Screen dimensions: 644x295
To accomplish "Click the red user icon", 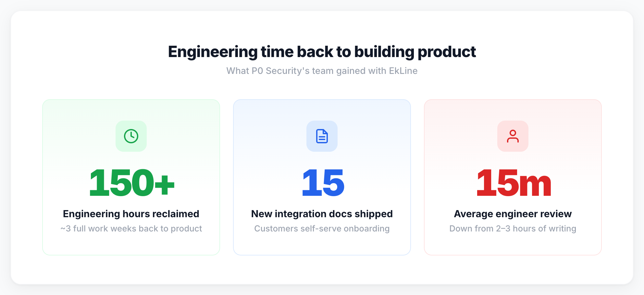I will [x=513, y=136].
